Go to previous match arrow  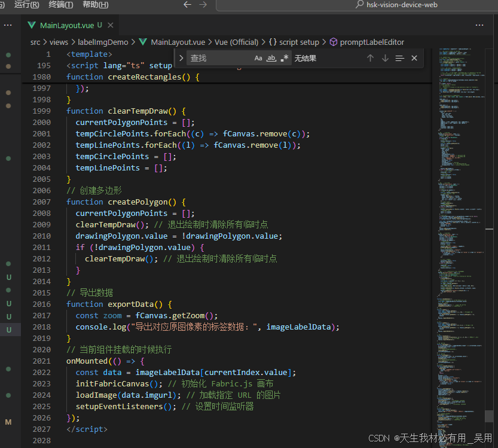[370, 58]
